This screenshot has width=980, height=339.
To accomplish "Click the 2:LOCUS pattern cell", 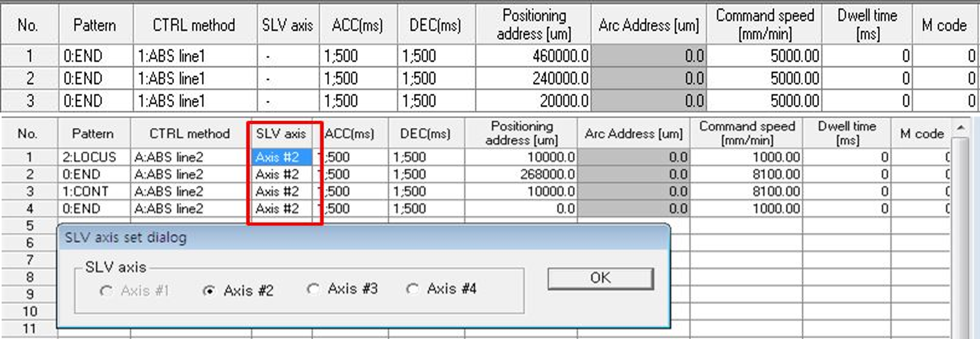I will coord(94,157).
